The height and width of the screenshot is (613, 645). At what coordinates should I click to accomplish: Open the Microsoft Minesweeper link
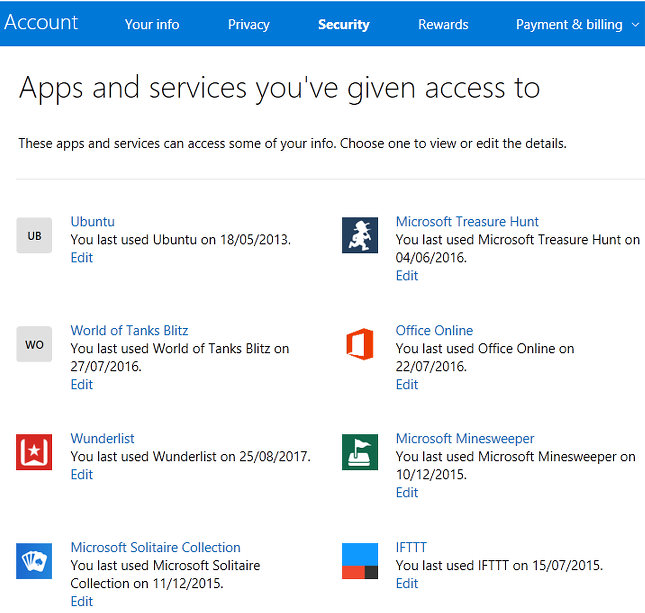[x=465, y=438]
